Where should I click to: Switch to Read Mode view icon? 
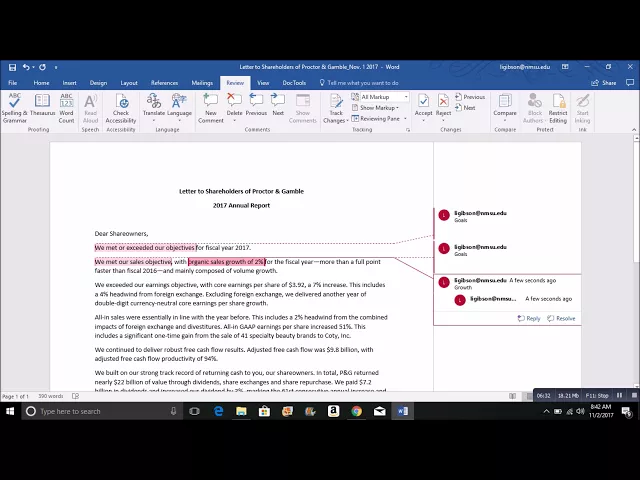coord(512,396)
